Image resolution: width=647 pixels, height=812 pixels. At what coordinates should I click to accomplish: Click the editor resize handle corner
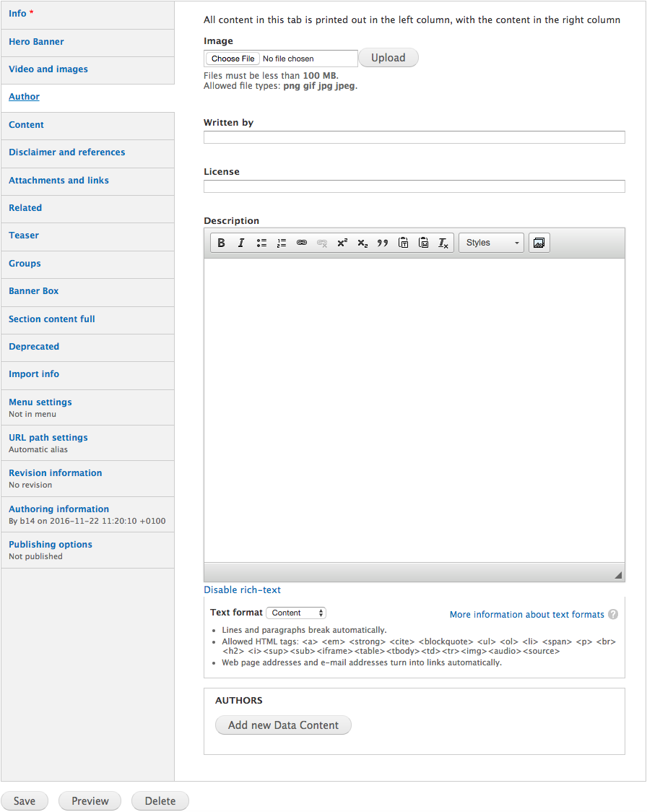pyautogui.click(x=618, y=575)
